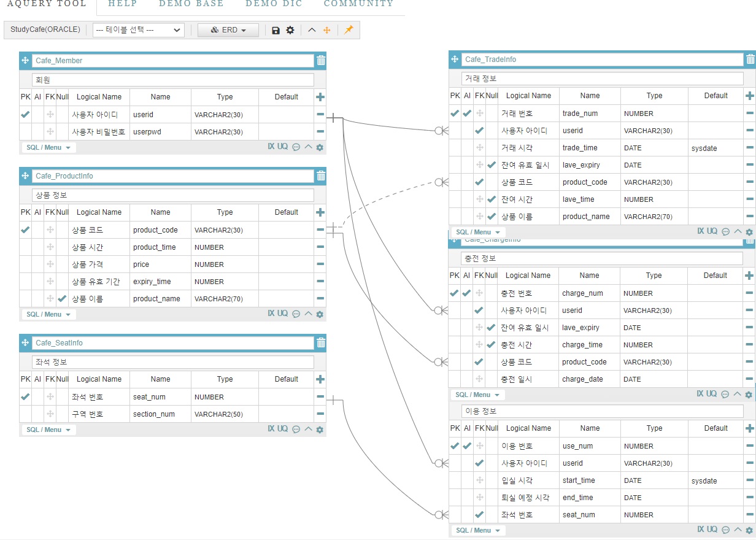Remove the section_num column with minus icon
This screenshot has height=540, width=756.
[x=320, y=414]
